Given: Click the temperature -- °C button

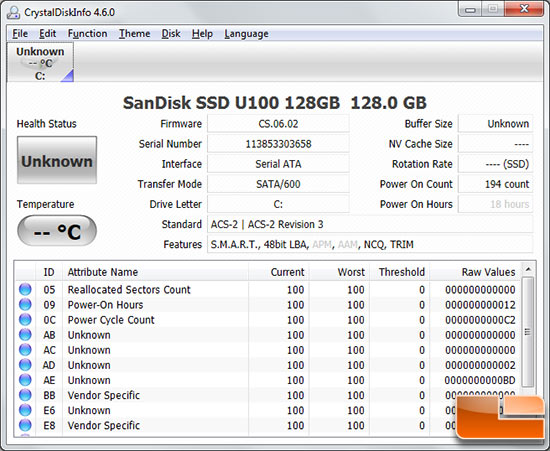Looking at the screenshot, I should (57, 231).
